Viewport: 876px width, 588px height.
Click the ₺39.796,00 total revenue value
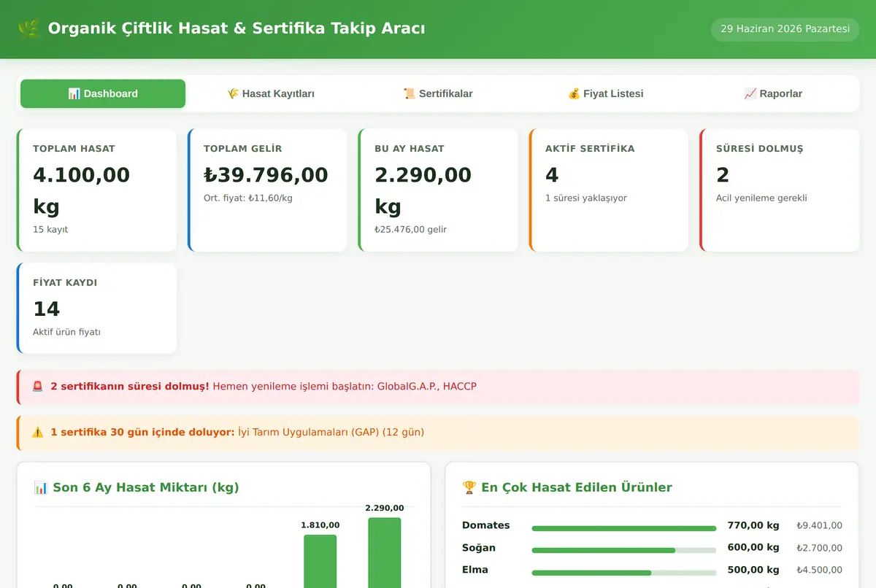point(266,175)
